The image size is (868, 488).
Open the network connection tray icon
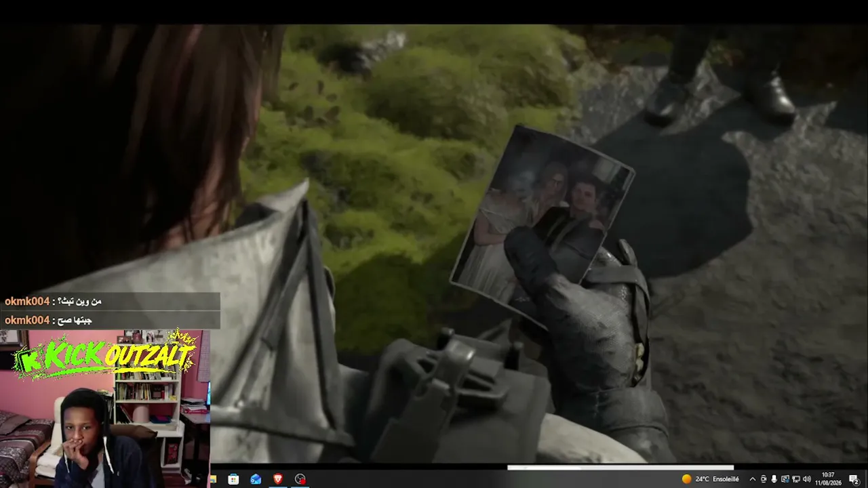[795, 479]
